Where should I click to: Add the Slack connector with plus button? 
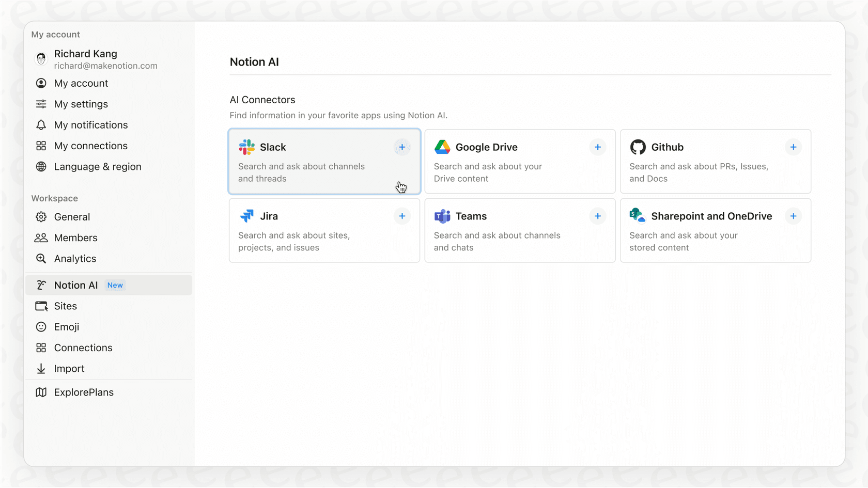point(402,147)
